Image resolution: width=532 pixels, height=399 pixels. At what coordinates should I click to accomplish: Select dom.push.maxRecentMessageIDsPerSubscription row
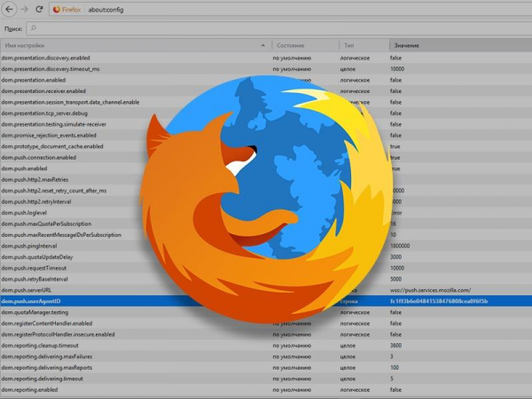(x=266, y=235)
